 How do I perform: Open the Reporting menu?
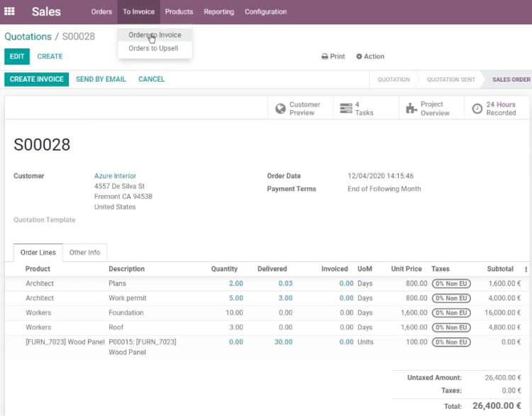[219, 12]
